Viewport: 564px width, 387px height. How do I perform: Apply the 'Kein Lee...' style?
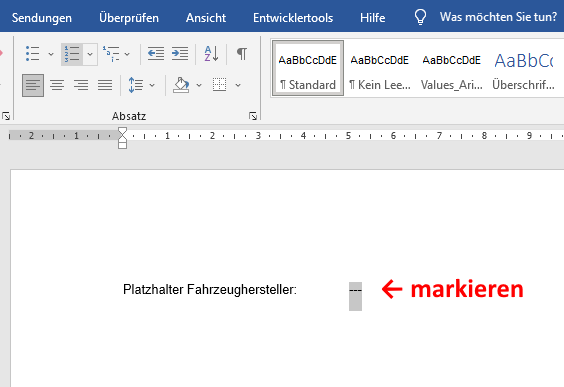[x=380, y=68]
